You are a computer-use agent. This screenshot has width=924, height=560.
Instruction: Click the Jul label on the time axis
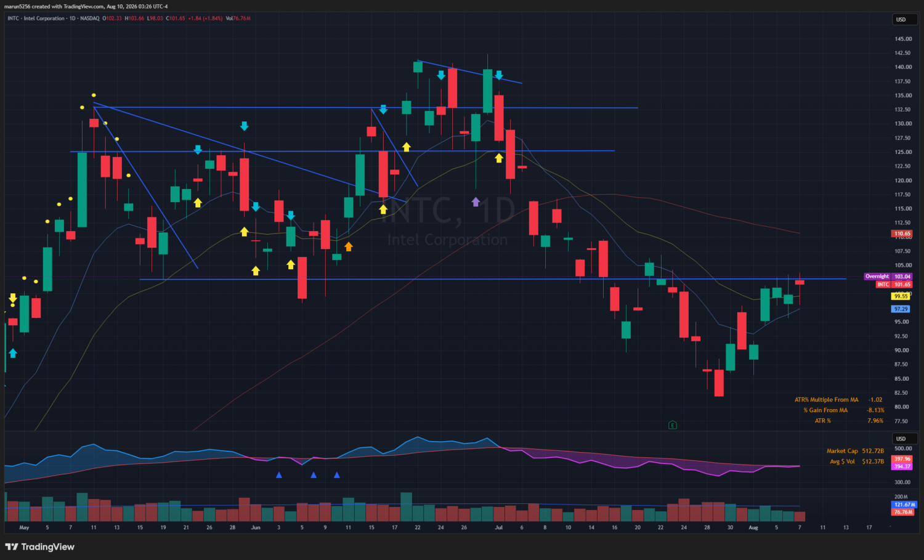[x=499, y=527]
